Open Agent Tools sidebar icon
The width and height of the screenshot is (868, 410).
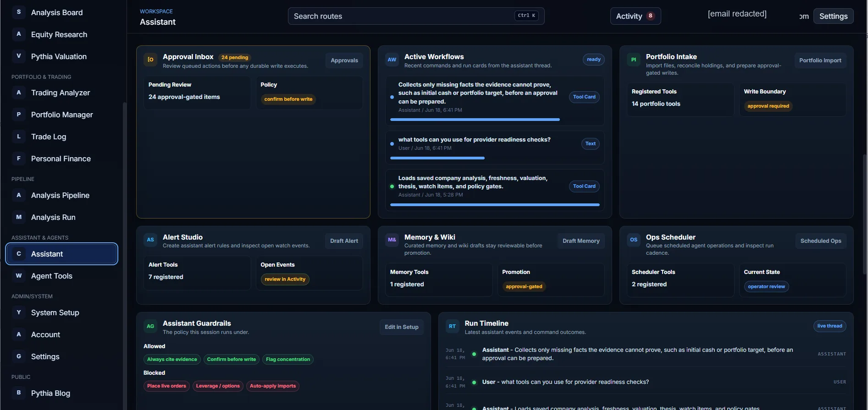(19, 276)
